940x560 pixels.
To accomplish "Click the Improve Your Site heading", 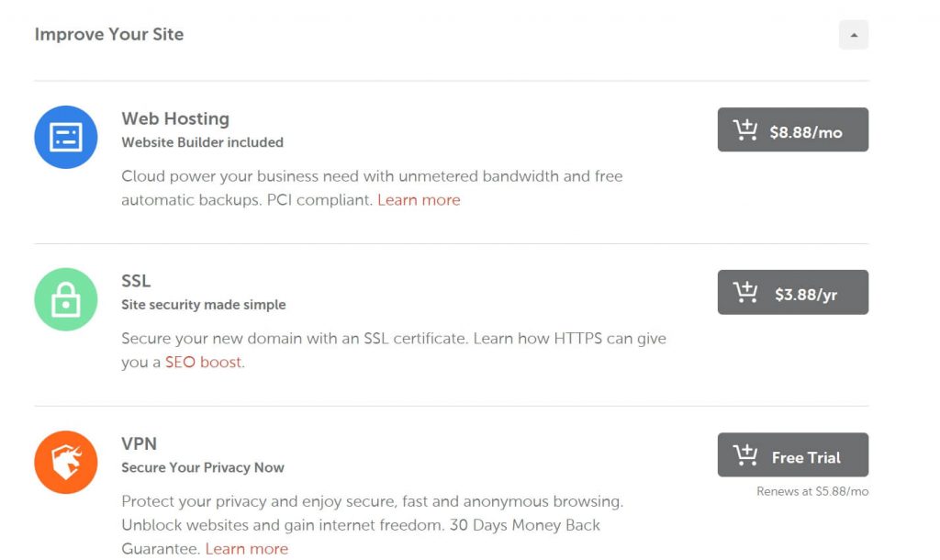I will 109,34.
